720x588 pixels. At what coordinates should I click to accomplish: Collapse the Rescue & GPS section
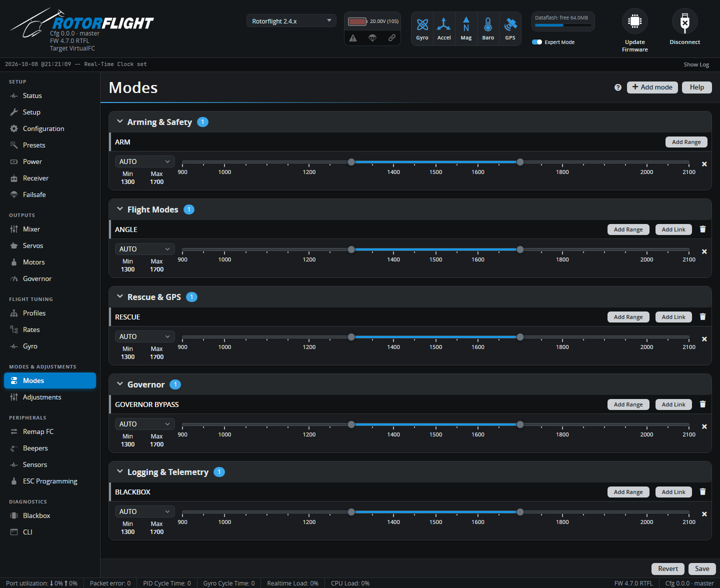[x=120, y=296]
